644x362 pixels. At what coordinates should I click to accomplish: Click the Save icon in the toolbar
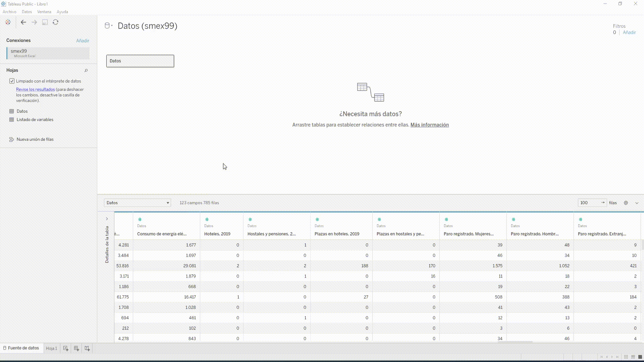point(45,22)
